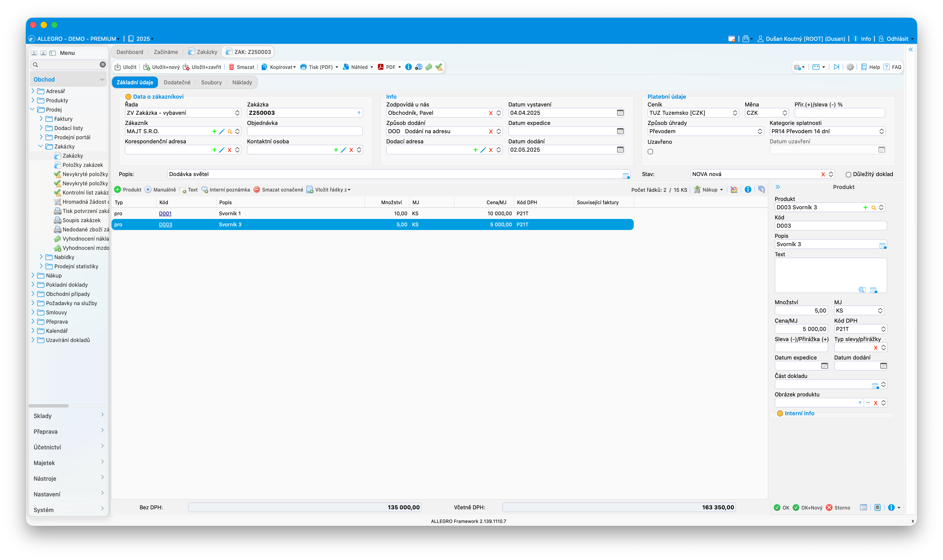Switch to the Náklady tab
This screenshot has width=943, height=560.
point(242,82)
